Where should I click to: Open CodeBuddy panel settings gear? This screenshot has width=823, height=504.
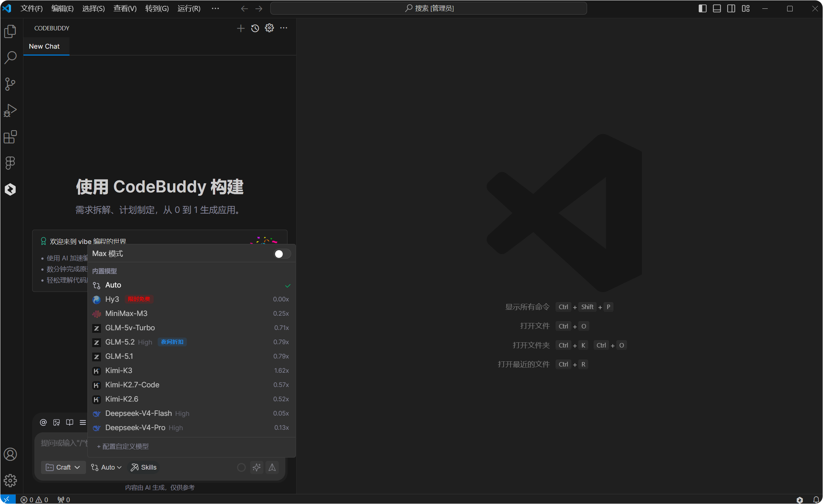tap(269, 28)
